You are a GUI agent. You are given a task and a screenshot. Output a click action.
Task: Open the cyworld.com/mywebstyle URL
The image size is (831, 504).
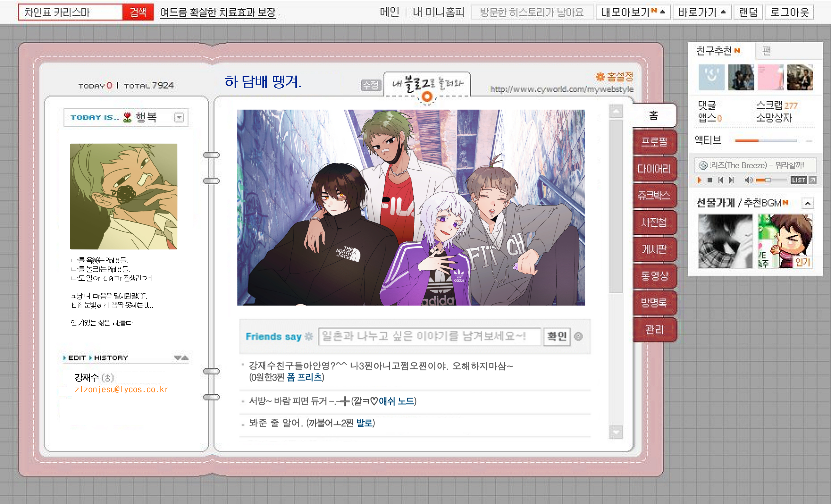pos(562,89)
